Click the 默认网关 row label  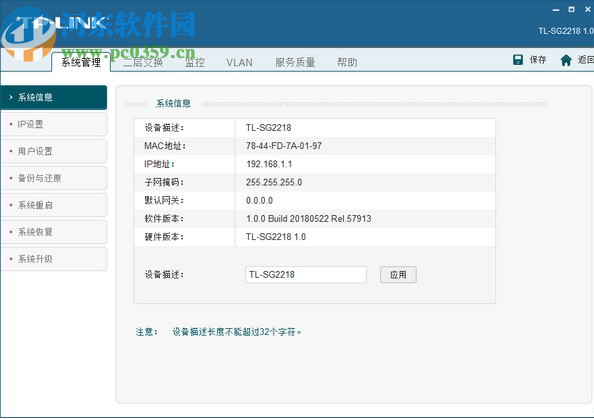pos(164,200)
